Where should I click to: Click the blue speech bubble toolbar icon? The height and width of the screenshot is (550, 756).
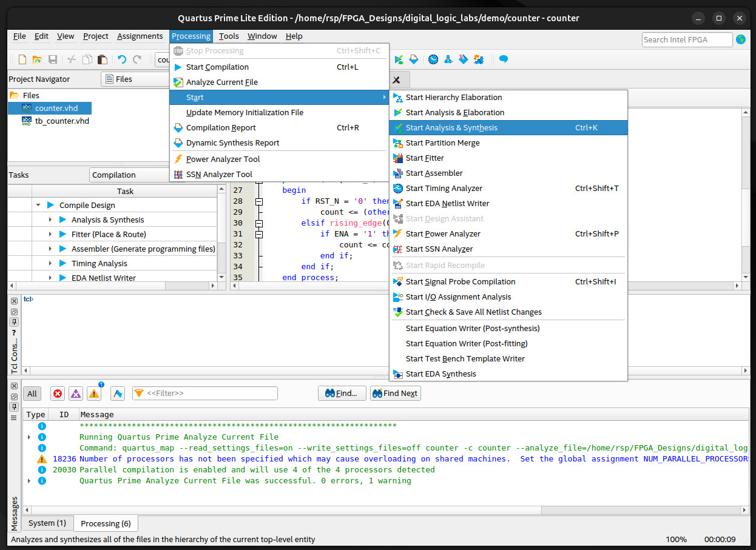(x=503, y=59)
